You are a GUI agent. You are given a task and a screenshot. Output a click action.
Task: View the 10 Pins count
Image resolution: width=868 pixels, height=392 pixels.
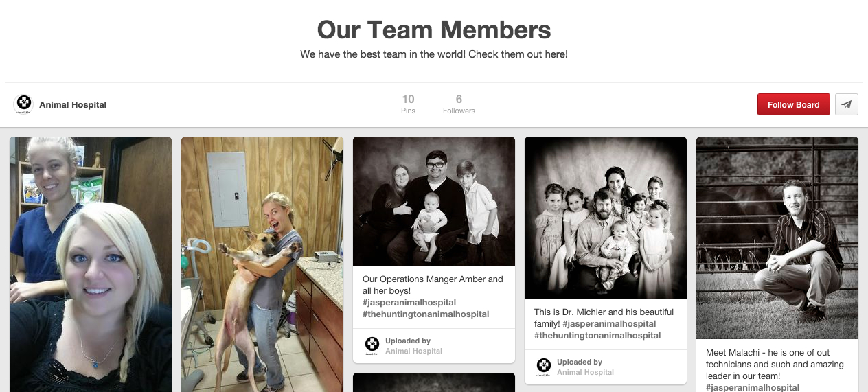coord(408,104)
